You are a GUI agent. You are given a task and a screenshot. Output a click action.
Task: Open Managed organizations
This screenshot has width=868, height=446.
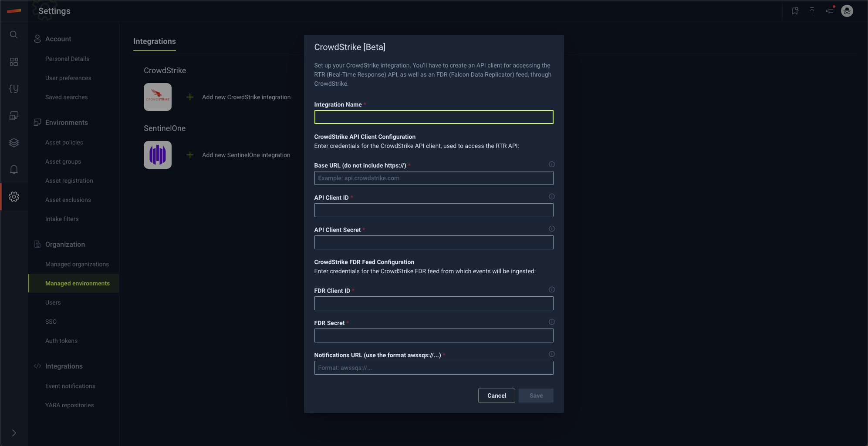coord(77,264)
